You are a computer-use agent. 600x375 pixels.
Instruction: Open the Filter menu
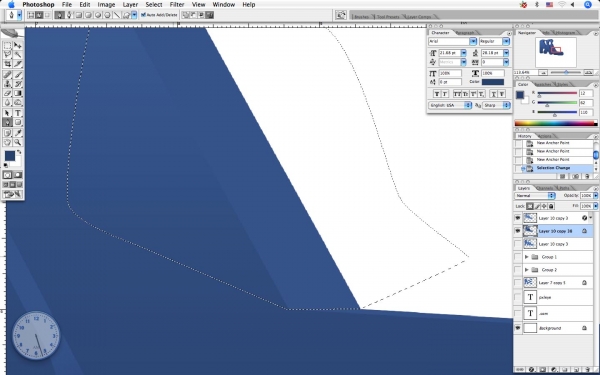click(x=177, y=5)
